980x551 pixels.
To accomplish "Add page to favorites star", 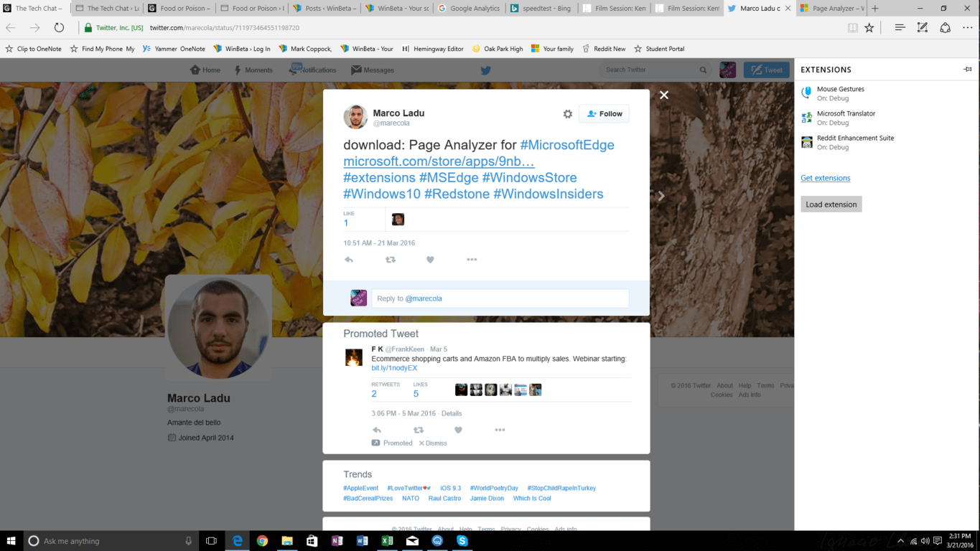I will coord(869,27).
